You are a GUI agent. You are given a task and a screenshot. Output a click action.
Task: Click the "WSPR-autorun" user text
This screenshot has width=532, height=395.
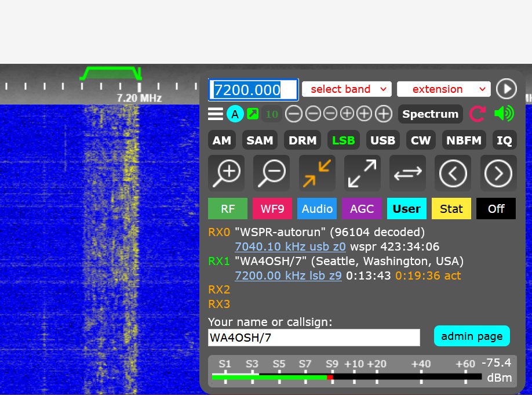280,232
